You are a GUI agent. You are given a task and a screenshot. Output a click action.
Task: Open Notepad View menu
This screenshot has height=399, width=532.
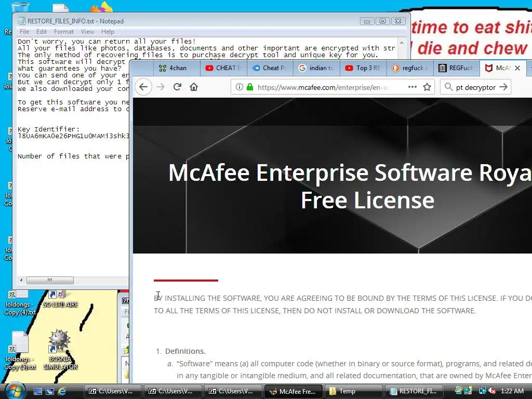coord(87,32)
